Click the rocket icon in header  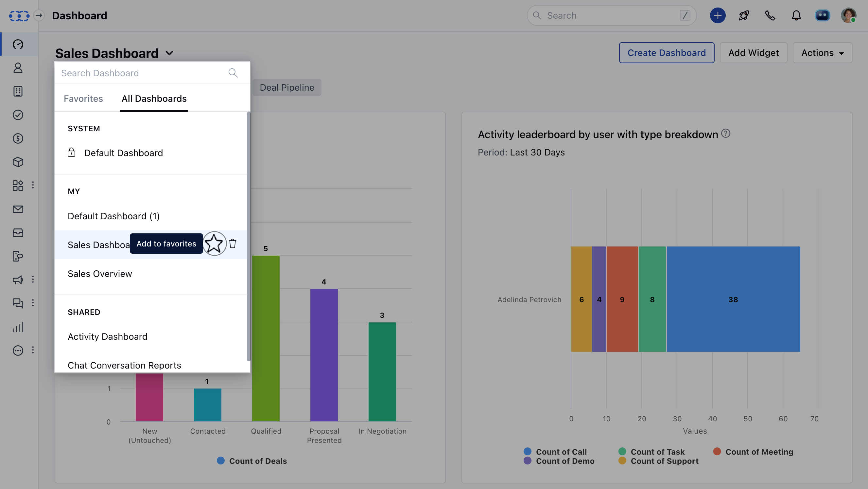point(744,15)
